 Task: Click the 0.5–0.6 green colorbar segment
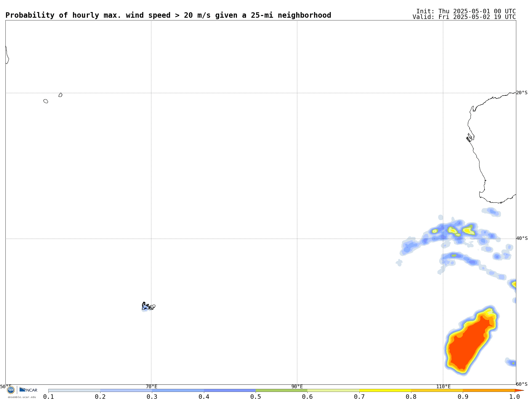282,390
